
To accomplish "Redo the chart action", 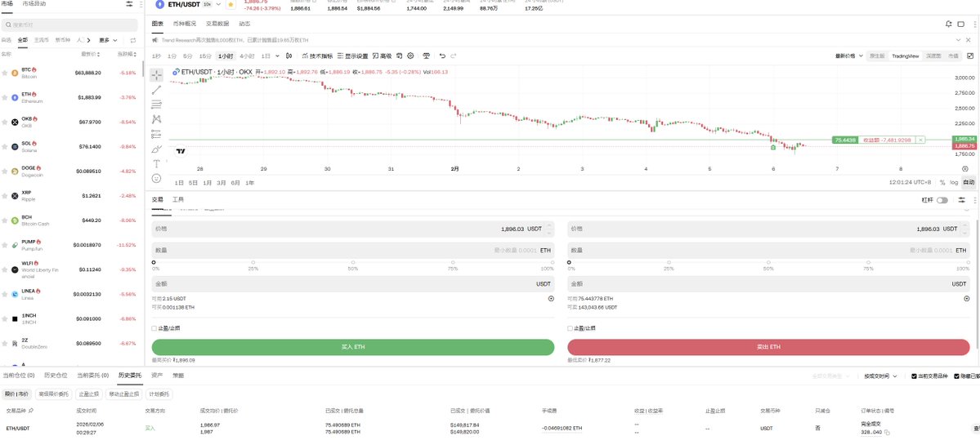I will click(x=454, y=56).
